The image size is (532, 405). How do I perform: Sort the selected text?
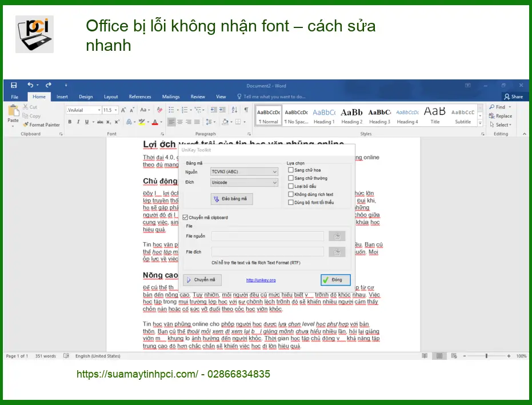[x=234, y=110]
